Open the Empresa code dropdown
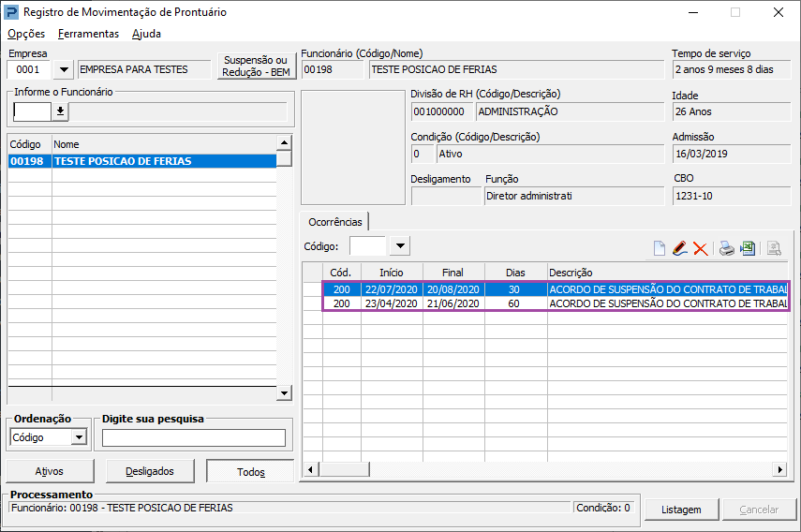The image size is (801, 532). 64,69
